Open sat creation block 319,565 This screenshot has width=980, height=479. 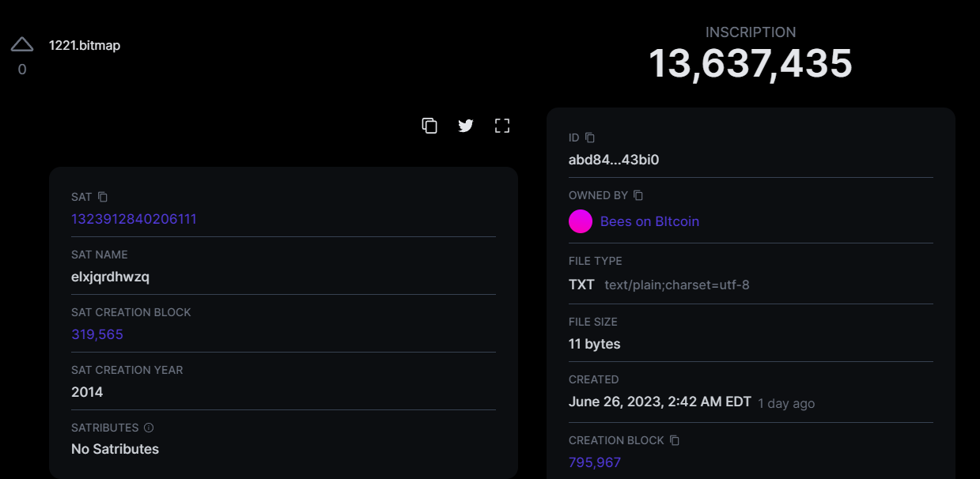click(x=97, y=334)
